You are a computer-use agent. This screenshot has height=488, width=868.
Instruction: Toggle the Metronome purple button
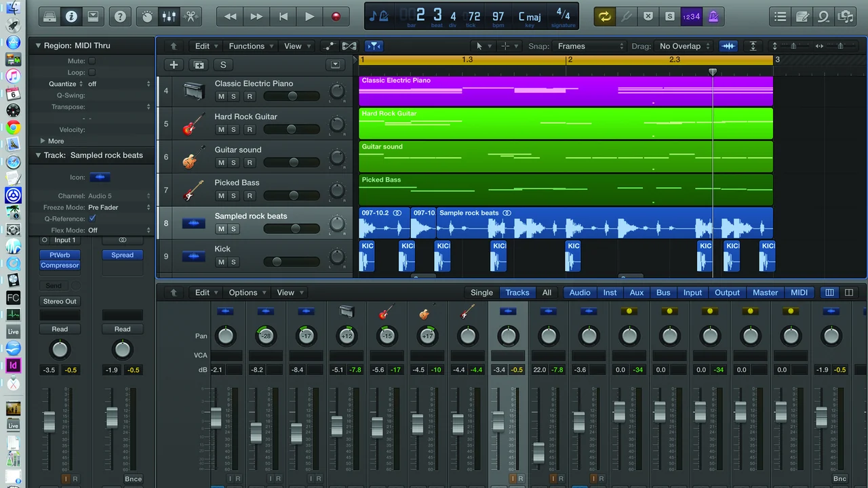pos(713,16)
